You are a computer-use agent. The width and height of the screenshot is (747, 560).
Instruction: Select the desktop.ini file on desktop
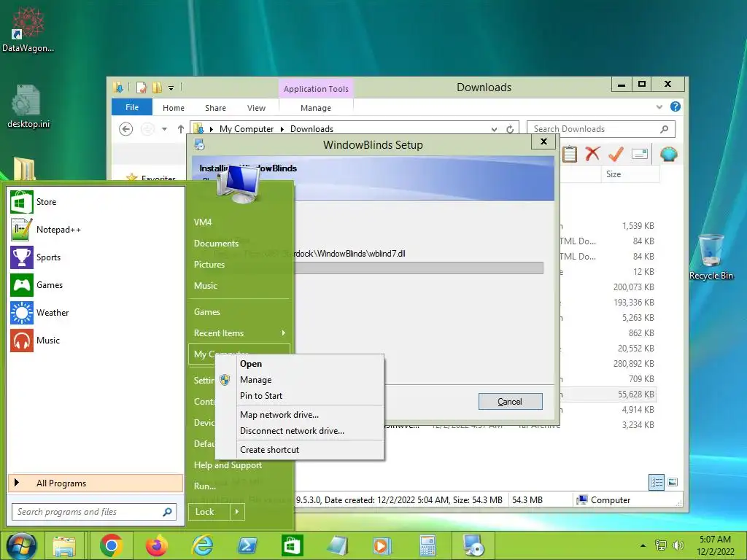(x=28, y=106)
